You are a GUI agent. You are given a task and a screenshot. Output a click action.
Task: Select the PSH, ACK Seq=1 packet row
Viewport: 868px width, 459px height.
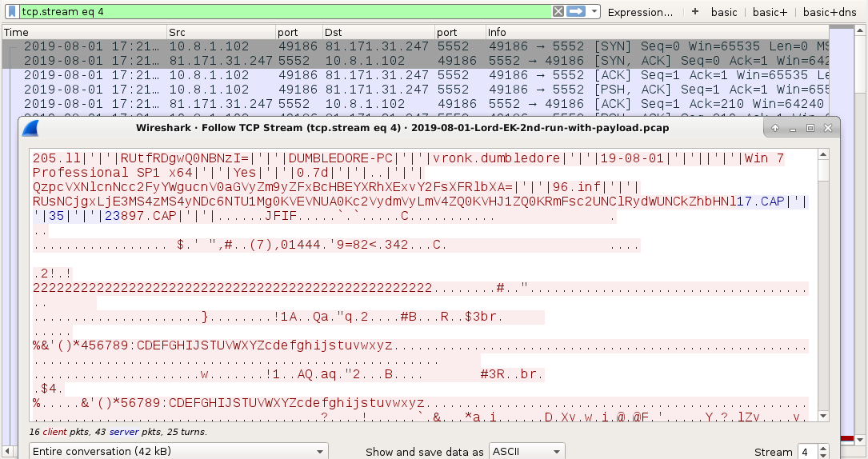click(x=415, y=90)
